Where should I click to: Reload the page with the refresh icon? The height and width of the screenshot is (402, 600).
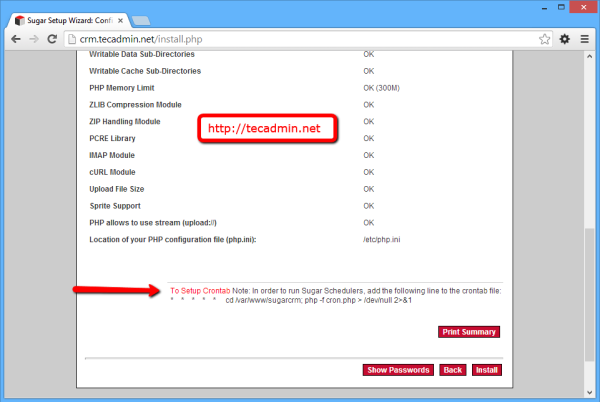(54, 39)
